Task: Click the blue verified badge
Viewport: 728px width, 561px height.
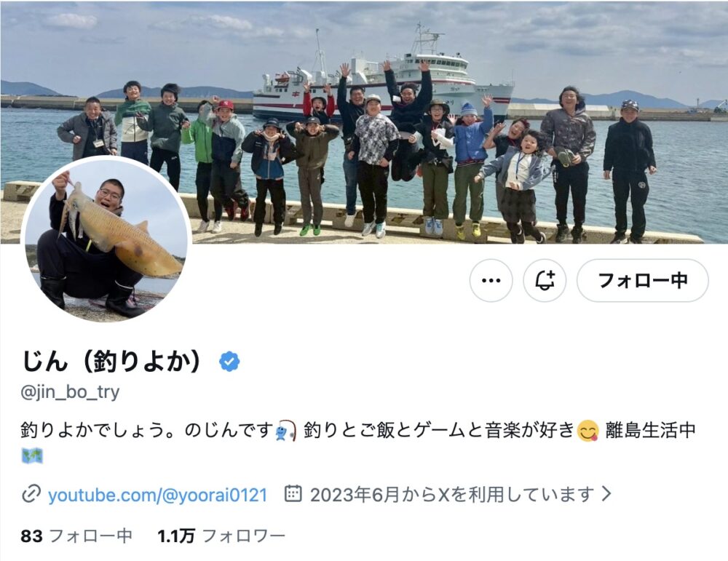Action: coord(229,362)
